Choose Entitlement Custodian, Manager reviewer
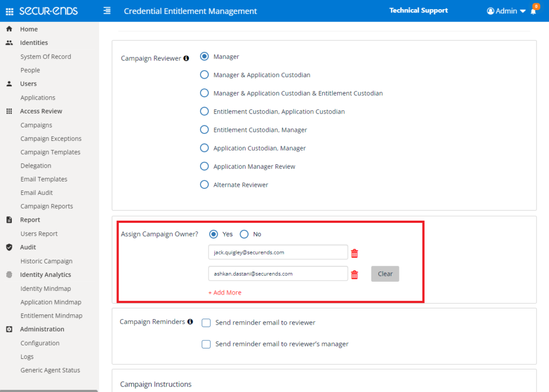549x392 pixels. (x=204, y=130)
